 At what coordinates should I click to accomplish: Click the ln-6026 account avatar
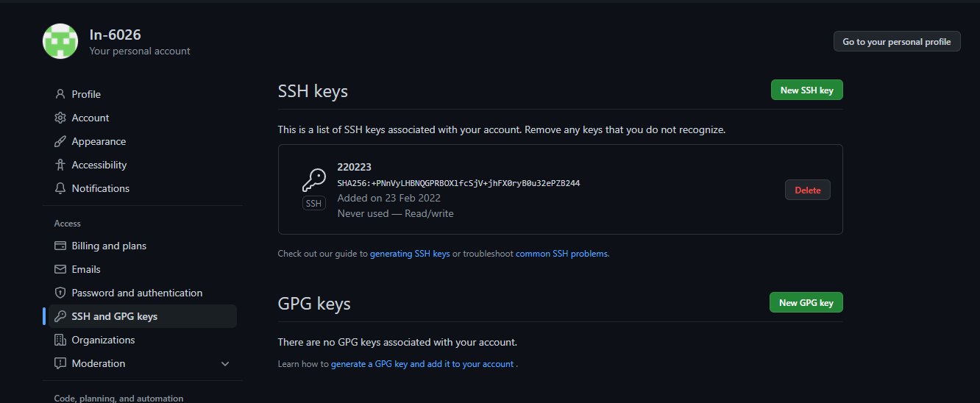pos(60,41)
